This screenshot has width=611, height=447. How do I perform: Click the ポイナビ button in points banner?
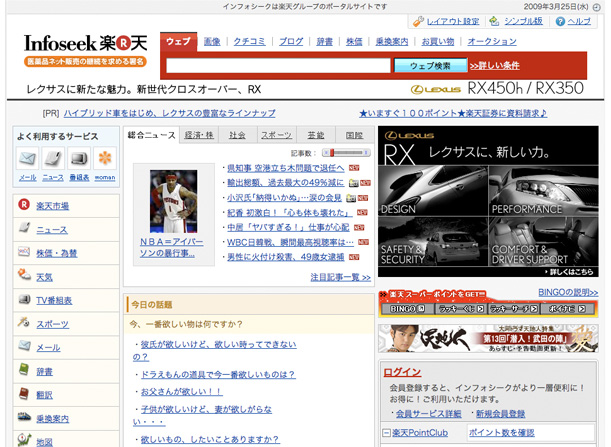[x=567, y=309]
